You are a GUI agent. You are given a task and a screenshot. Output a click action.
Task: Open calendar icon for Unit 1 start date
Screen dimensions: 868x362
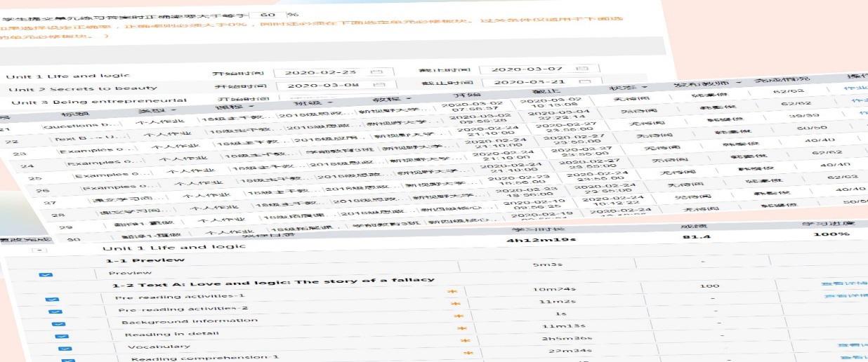pyautogui.click(x=376, y=72)
